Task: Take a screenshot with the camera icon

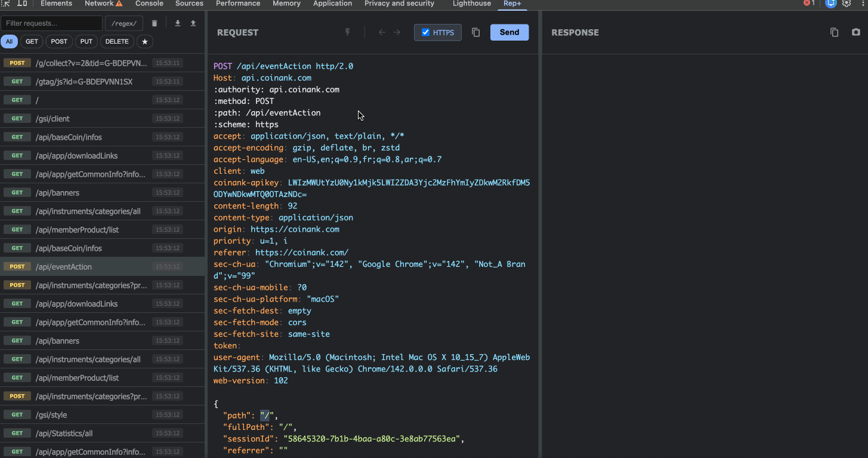Action: pos(855,32)
